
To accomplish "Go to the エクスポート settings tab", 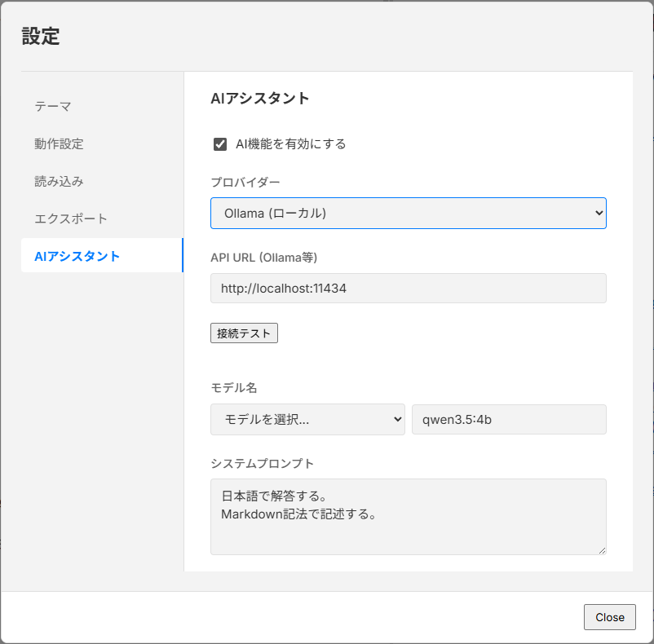I will pyautogui.click(x=102, y=218).
